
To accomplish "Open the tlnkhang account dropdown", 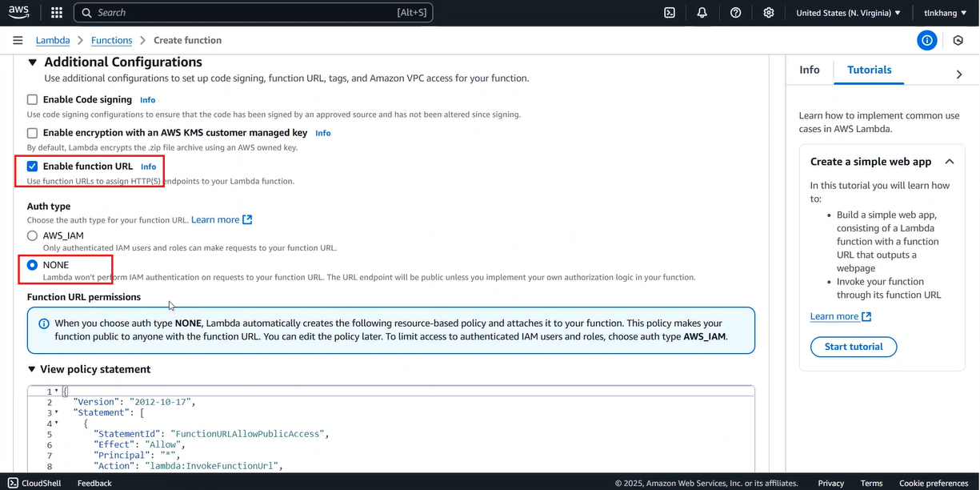I will pyautogui.click(x=946, y=13).
